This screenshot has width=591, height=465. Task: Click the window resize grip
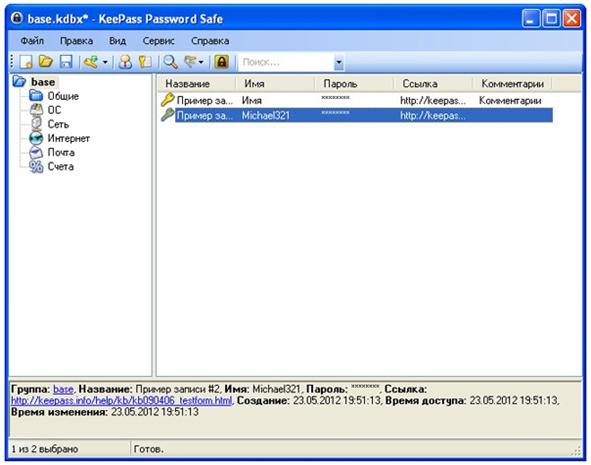coord(577,450)
